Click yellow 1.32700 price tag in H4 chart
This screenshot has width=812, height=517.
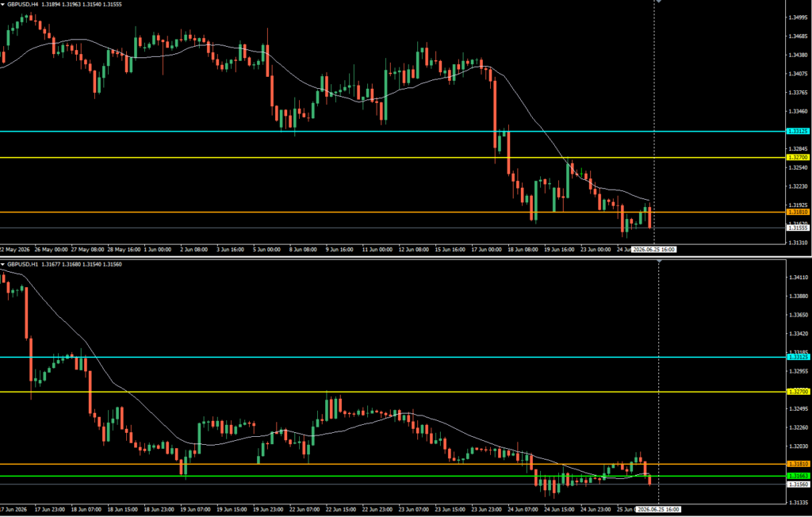pos(798,158)
